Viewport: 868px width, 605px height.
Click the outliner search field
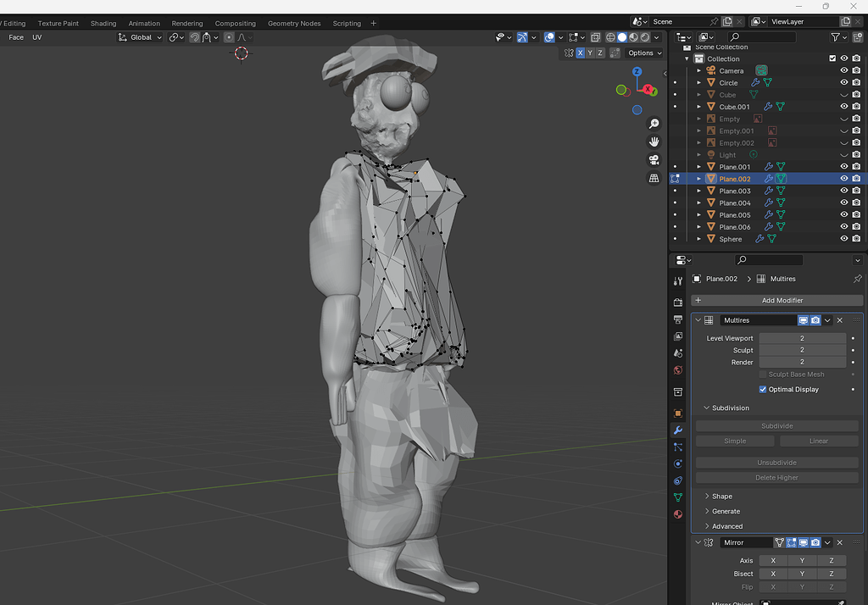click(x=762, y=37)
